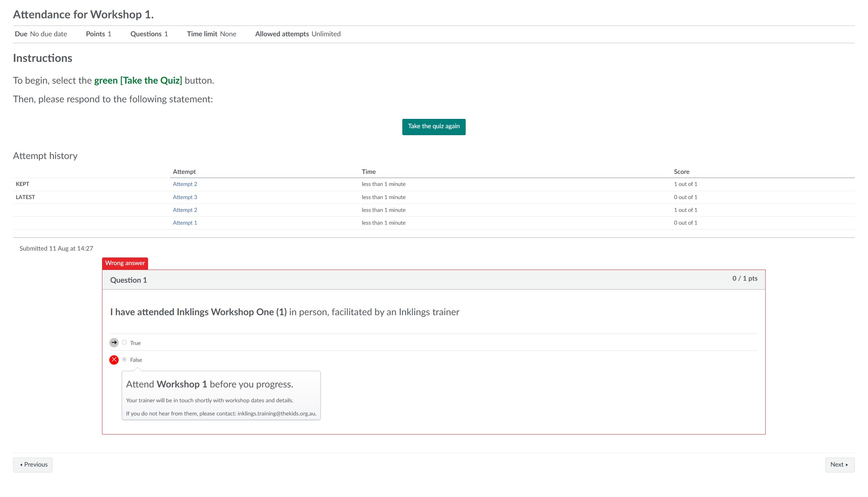Viewport: 868px width, 497px height.
Task: Click the inklings.training email address text
Action: (277, 414)
